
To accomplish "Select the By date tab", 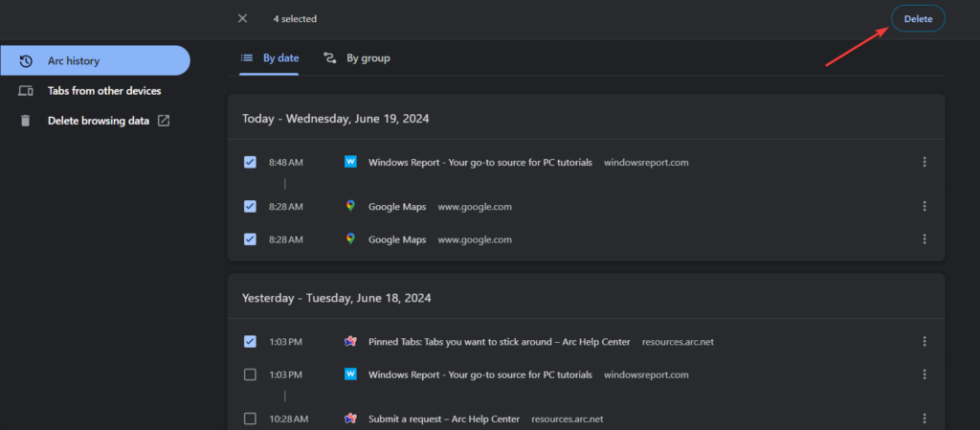I will [270, 58].
